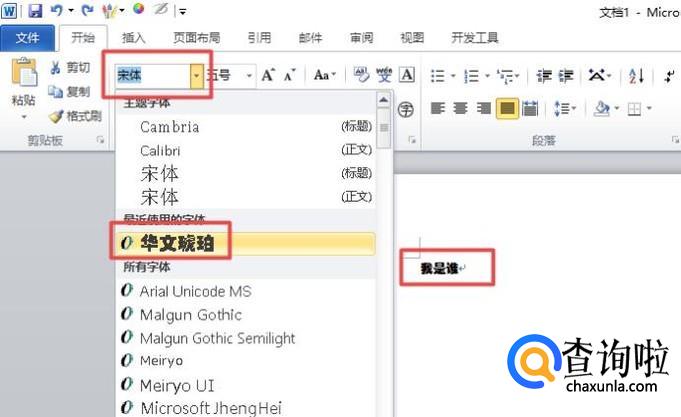Image resolution: width=681 pixels, height=417 pixels.
Task: Click center alignment icon
Action: [x=460, y=108]
